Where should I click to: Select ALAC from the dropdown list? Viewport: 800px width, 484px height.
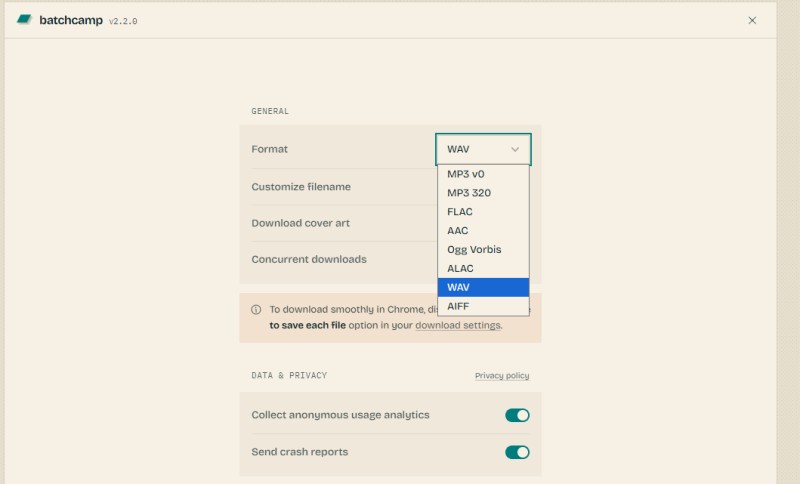point(483,268)
